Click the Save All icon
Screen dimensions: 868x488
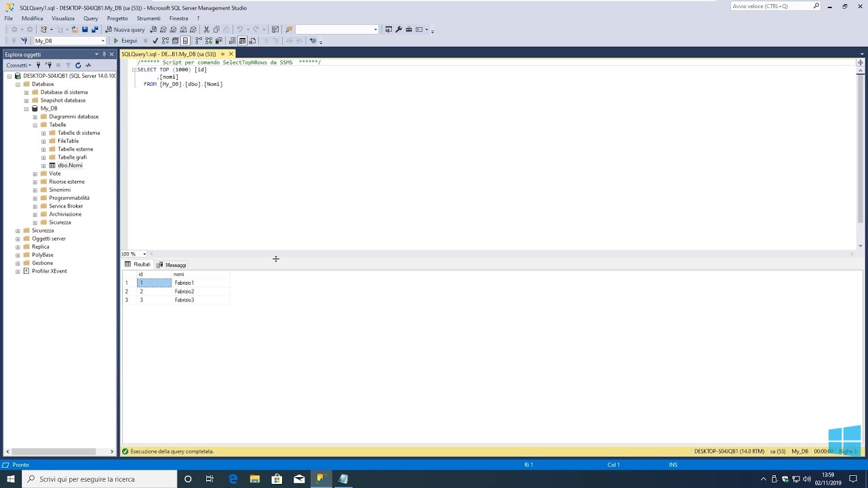click(94, 30)
